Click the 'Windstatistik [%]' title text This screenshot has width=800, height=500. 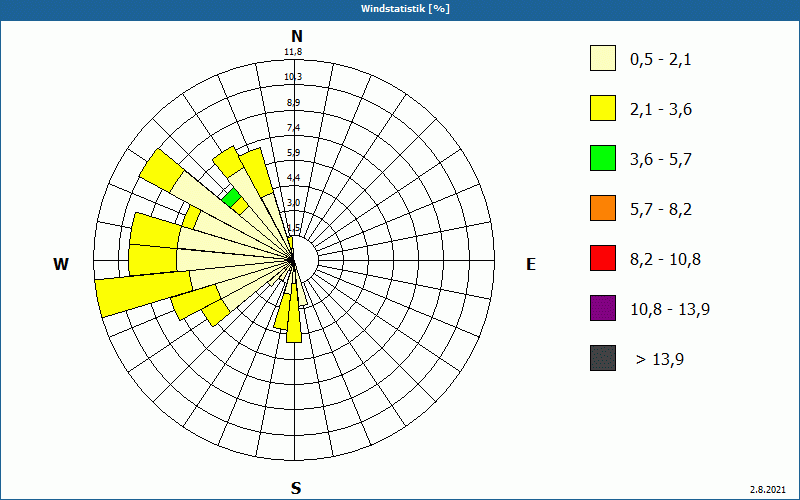[x=405, y=9]
